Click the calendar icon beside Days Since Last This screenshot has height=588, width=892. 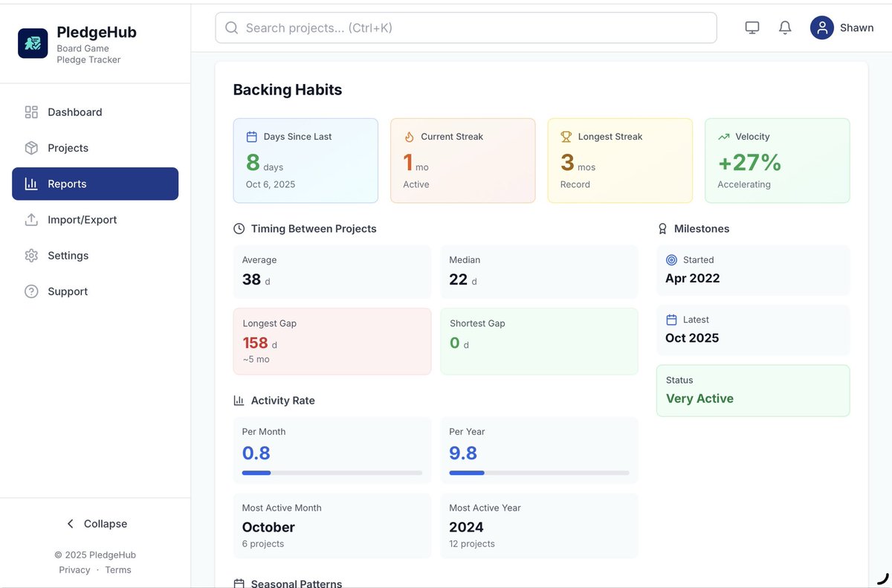(252, 137)
